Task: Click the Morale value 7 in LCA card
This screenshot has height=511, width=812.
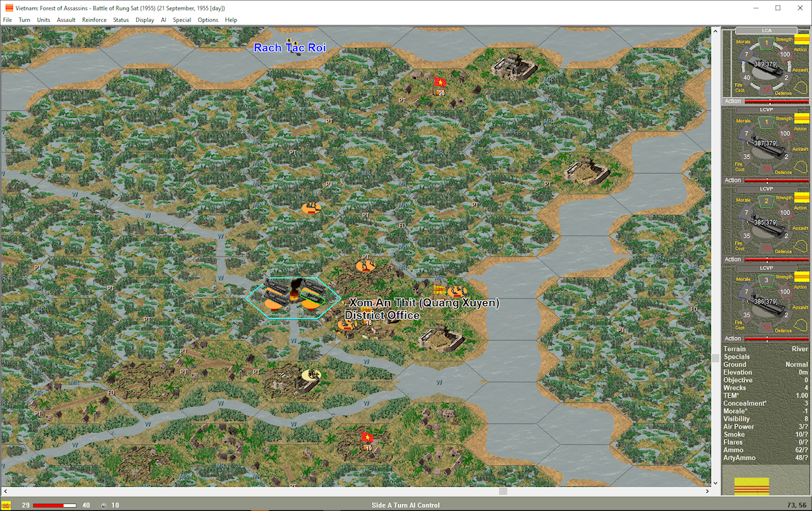Action: (x=746, y=54)
